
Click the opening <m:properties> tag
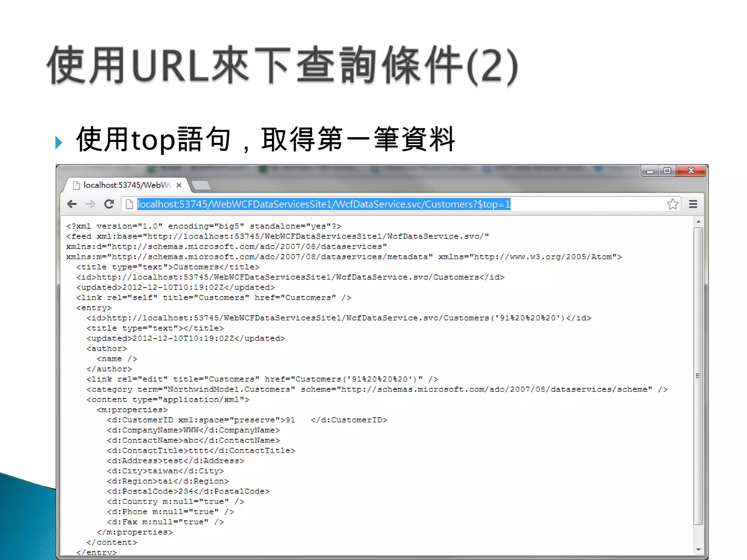[x=132, y=410]
